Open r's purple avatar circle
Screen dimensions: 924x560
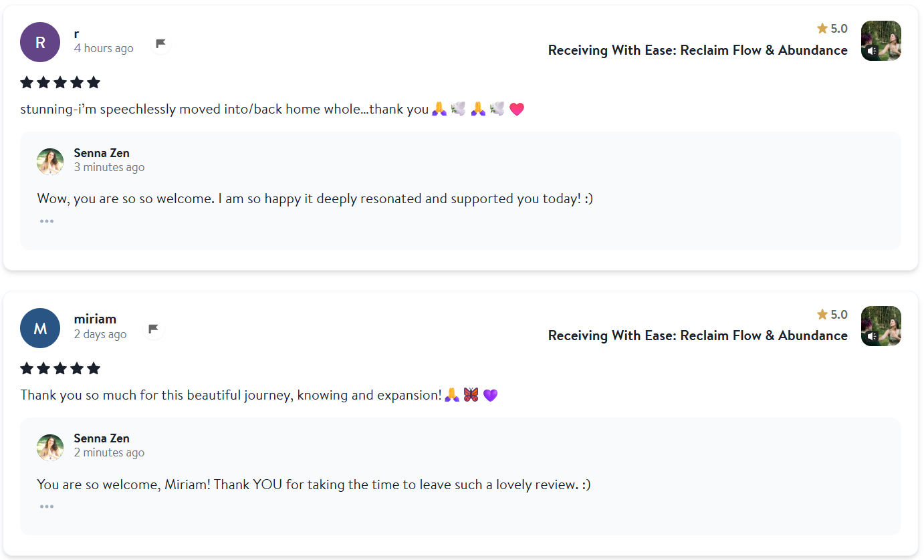[x=40, y=42]
